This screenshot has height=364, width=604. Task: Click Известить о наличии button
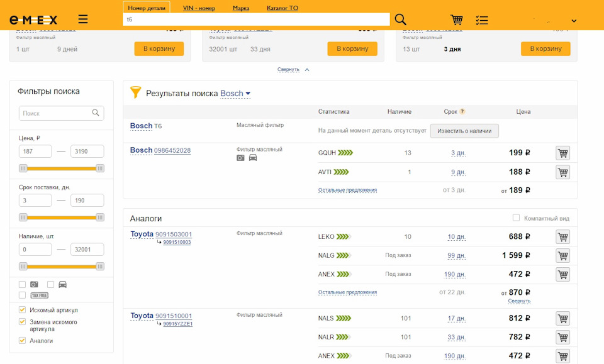click(464, 131)
